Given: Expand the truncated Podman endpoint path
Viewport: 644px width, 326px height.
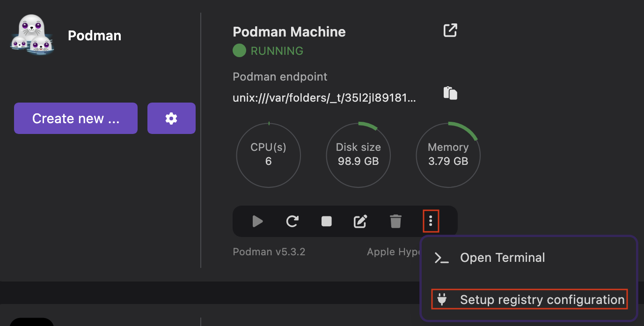Looking at the screenshot, I should [325, 97].
